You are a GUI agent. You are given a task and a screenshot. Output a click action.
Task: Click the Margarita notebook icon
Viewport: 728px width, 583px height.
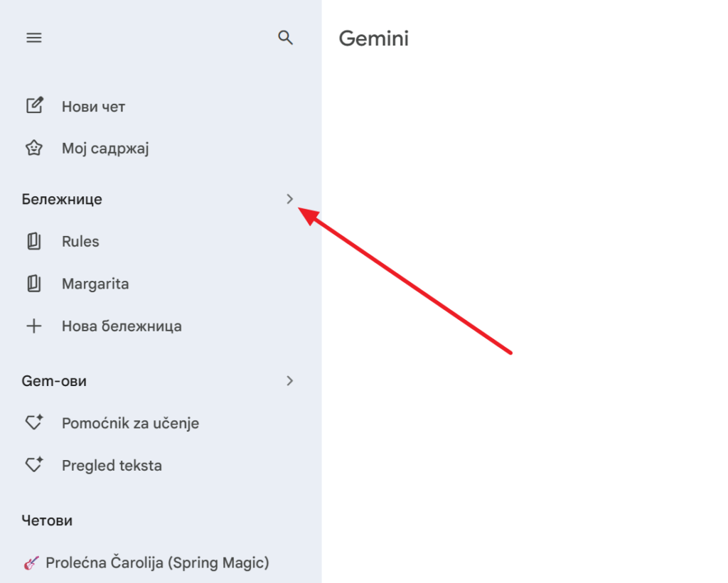[x=34, y=284]
